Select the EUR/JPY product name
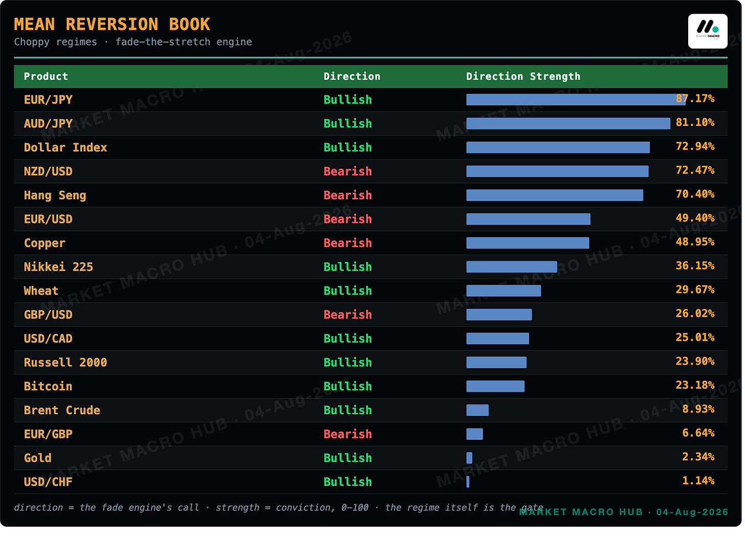 tap(48, 100)
